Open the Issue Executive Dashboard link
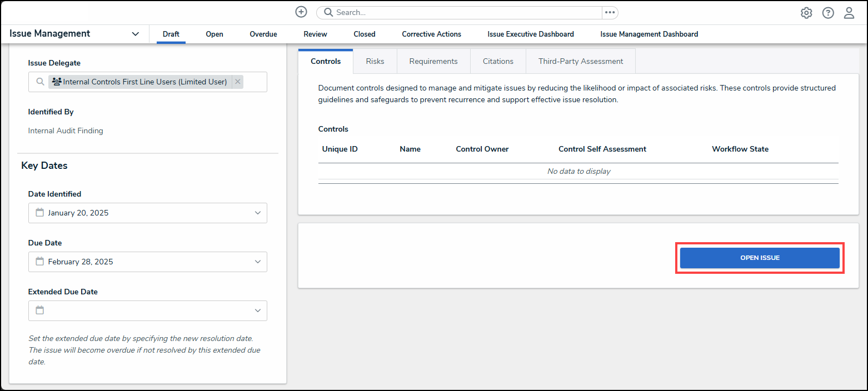 click(x=530, y=34)
